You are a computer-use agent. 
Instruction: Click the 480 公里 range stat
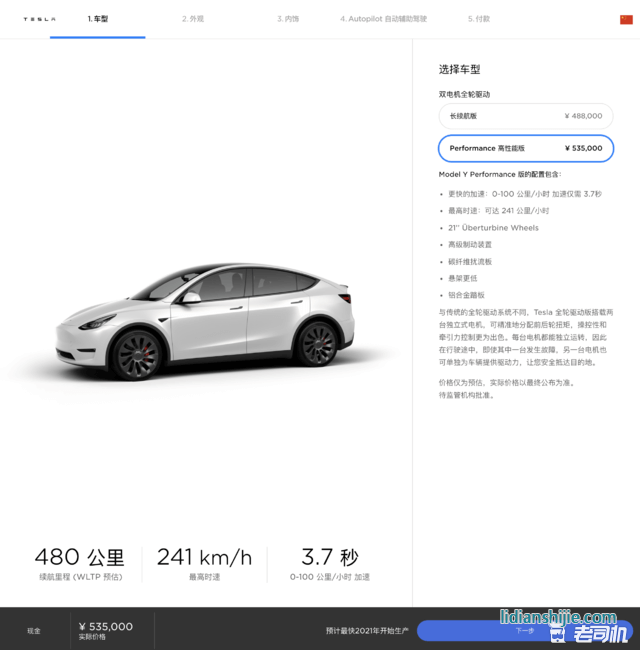click(x=80, y=564)
